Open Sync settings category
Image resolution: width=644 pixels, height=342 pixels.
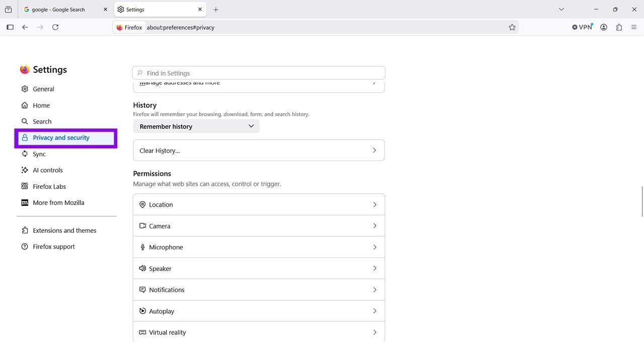point(65,154)
